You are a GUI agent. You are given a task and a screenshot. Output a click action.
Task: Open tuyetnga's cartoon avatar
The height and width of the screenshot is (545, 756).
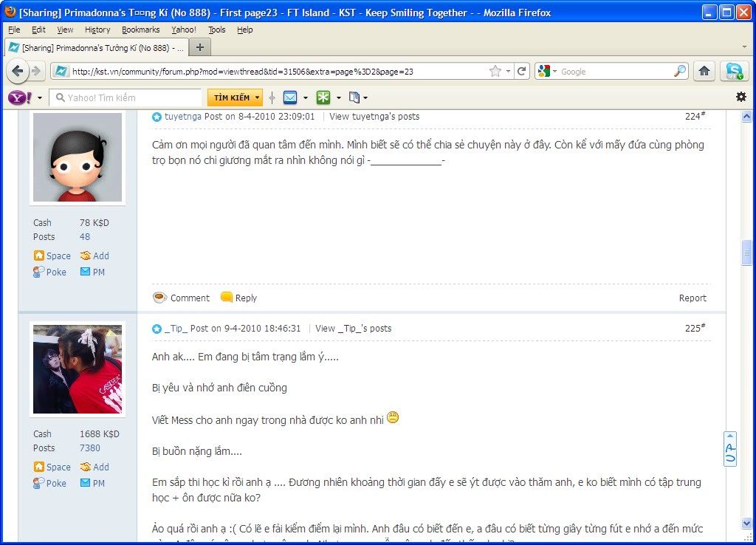click(77, 157)
